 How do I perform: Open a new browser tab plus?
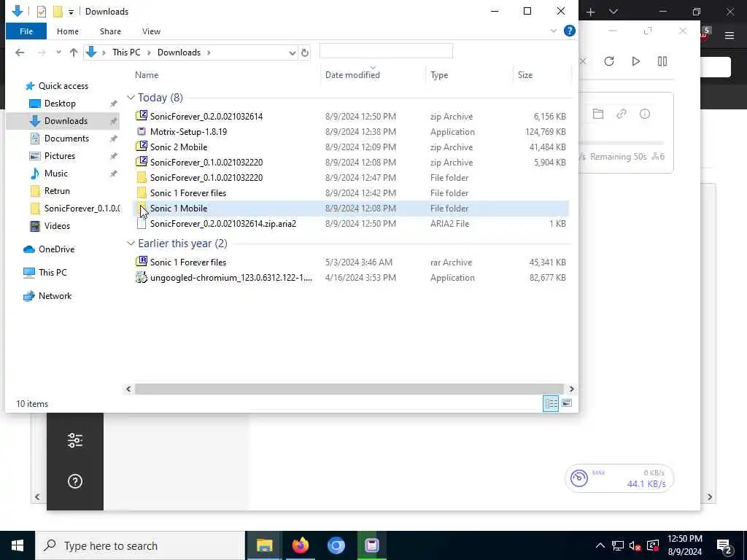[591, 12]
